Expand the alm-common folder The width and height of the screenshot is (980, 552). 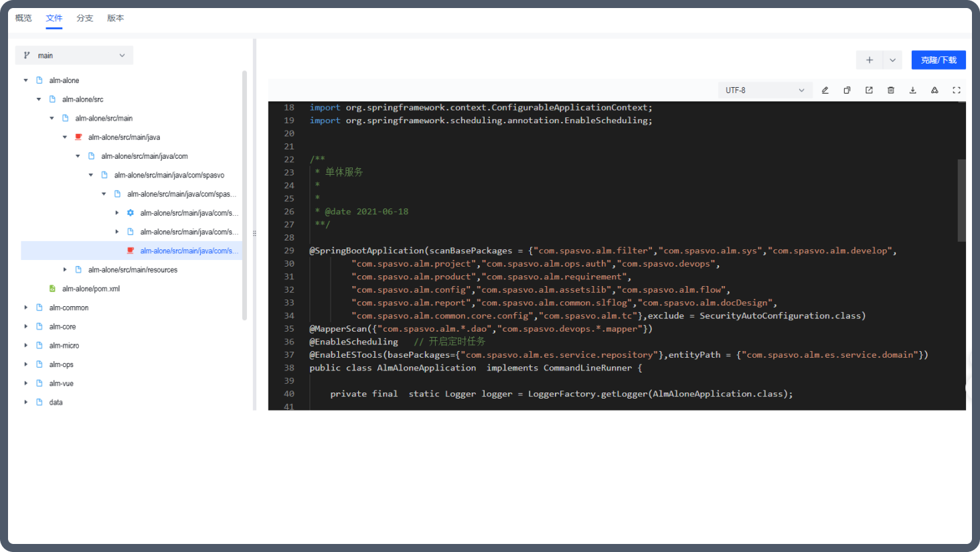[x=26, y=307]
